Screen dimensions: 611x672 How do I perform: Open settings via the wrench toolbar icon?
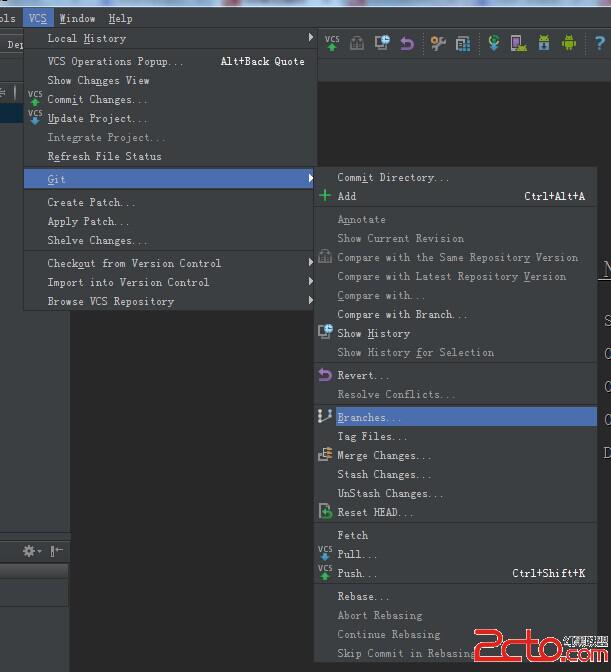[438, 43]
